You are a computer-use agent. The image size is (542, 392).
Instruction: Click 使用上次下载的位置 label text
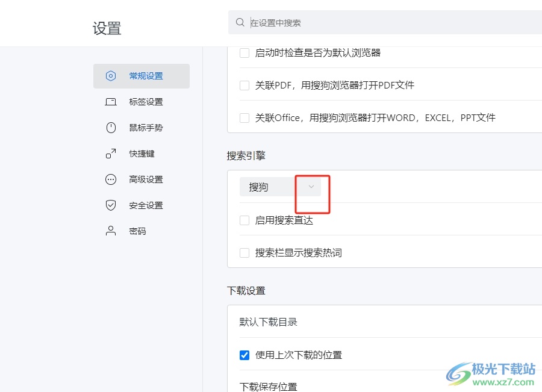299,355
